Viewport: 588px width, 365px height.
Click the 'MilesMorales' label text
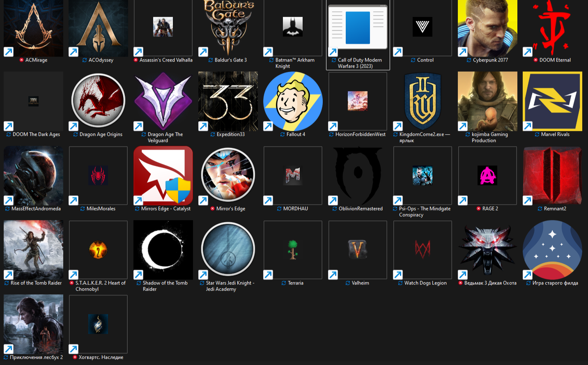pos(101,209)
